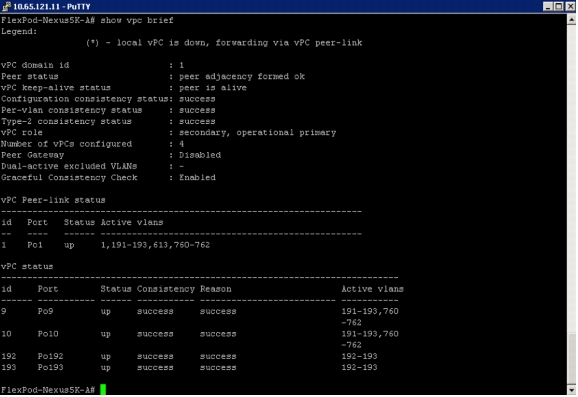This screenshot has height=397, width=578.
Task: Click the final 'FlexPod-Nexus5K-A#' prompt
Action: point(48,390)
